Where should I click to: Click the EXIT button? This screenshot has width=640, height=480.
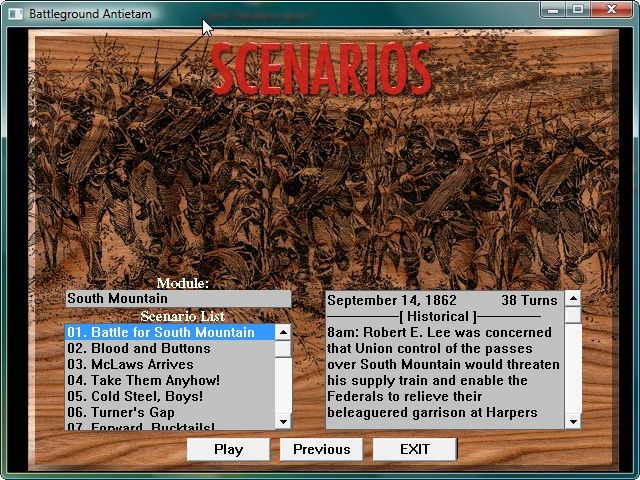point(414,449)
